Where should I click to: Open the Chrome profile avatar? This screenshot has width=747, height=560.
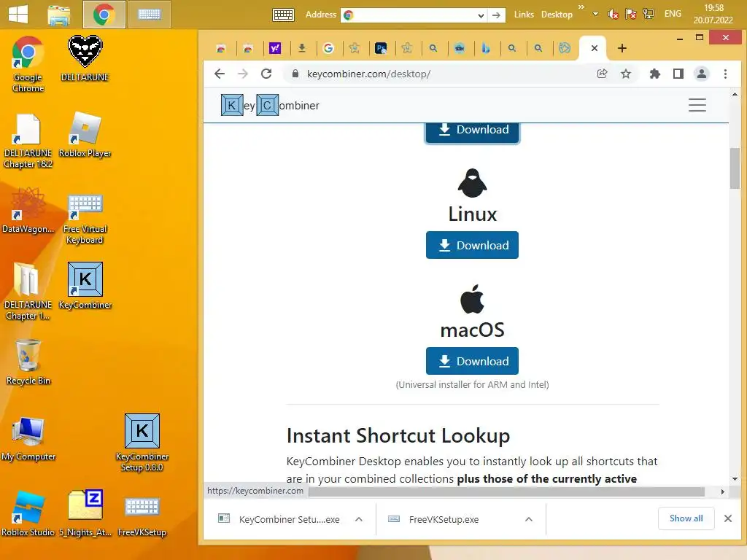[702, 74]
